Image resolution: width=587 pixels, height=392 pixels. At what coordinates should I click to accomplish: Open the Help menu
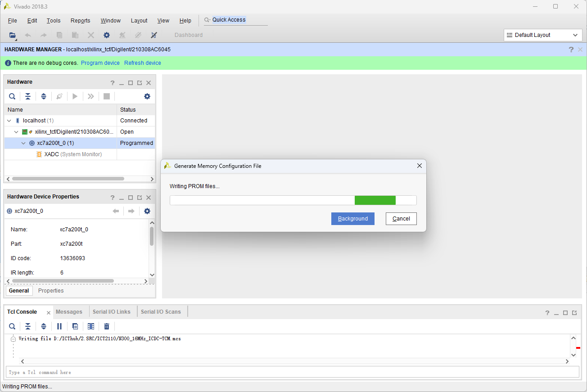pyautogui.click(x=185, y=21)
